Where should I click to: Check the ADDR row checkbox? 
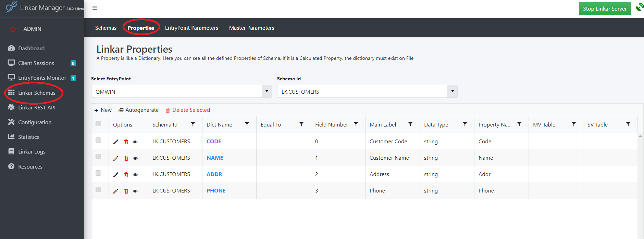[x=98, y=173]
